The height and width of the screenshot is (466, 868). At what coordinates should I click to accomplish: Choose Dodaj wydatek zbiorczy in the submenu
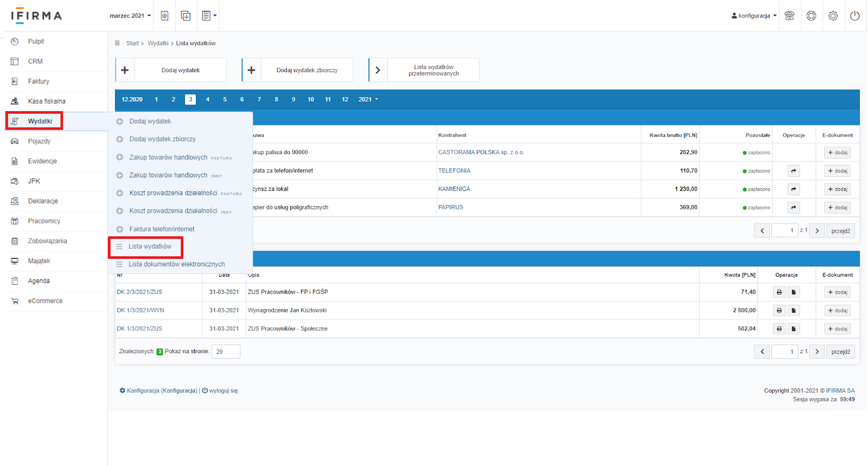[162, 139]
